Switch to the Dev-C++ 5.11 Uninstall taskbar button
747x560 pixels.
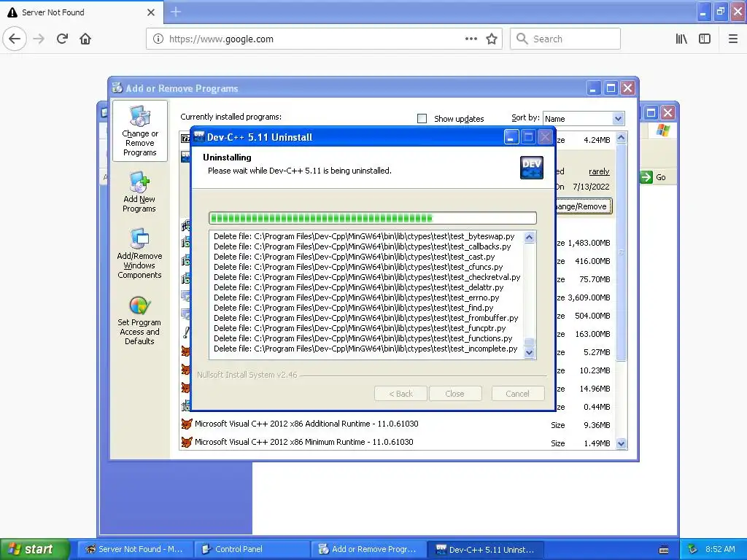coord(485,549)
